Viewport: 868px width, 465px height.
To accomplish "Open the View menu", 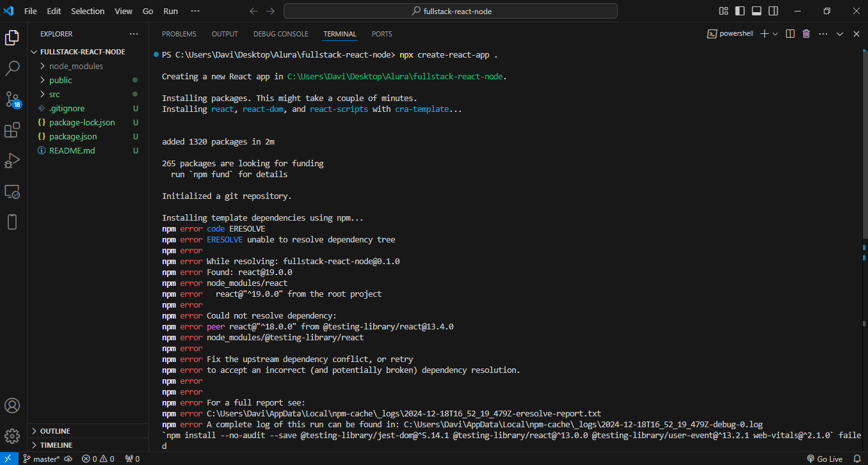I will point(124,11).
